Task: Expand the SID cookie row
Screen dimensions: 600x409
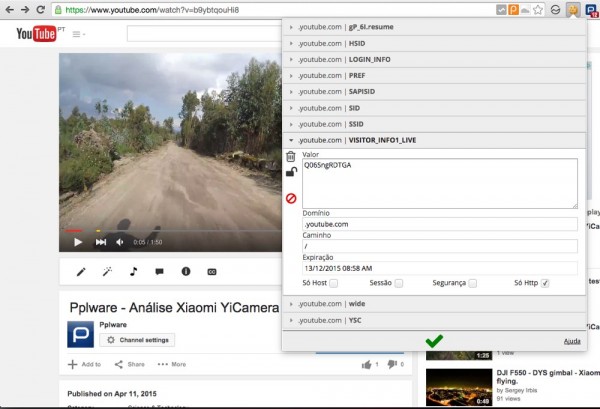Action: tap(434, 108)
